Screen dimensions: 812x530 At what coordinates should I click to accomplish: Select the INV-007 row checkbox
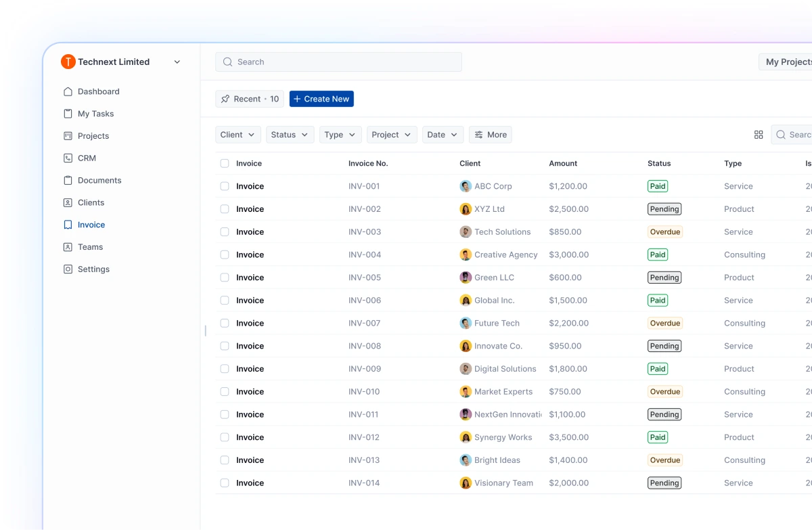coord(225,323)
